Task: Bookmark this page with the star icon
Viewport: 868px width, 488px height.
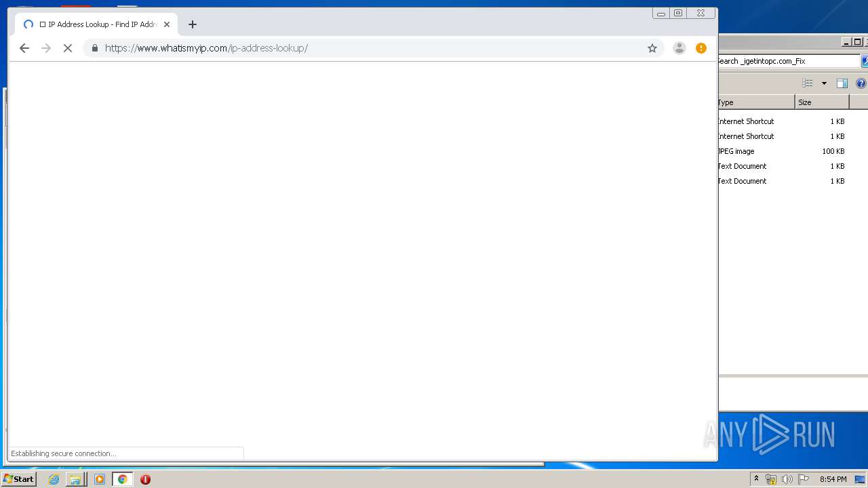Action: [x=652, y=48]
